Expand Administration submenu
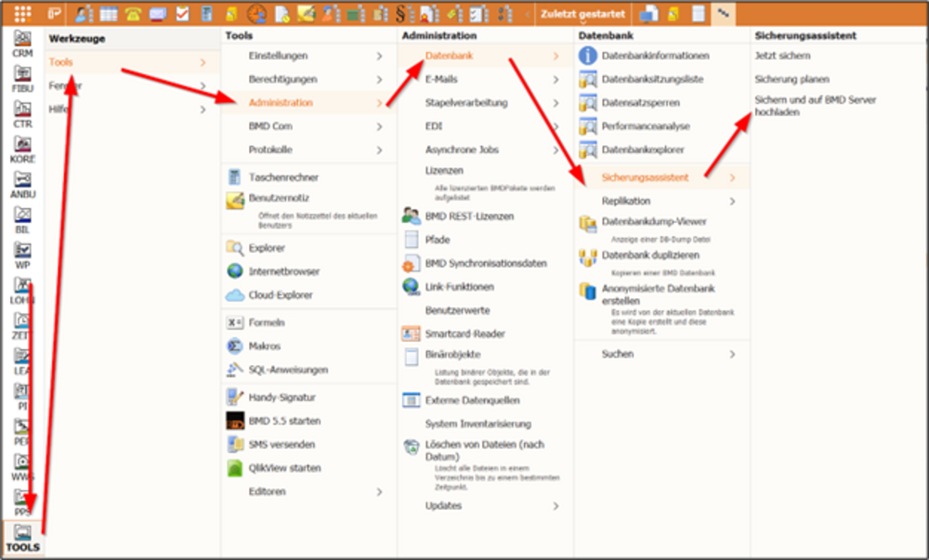This screenshot has width=929, height=560. click(x=308, y=102)
